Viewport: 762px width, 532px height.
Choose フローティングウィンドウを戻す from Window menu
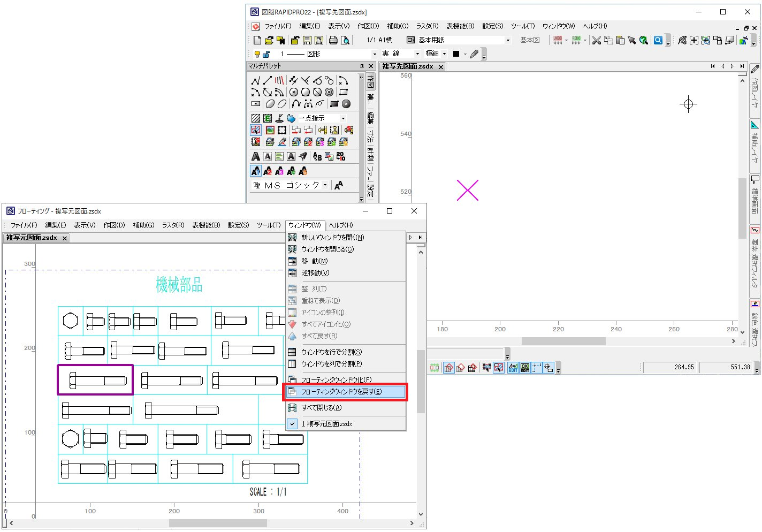pos(341,392)
